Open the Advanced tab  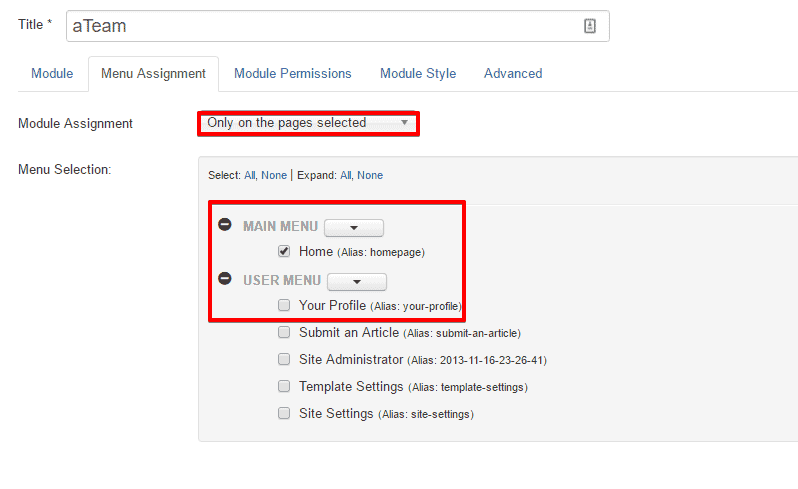(513, 74)
